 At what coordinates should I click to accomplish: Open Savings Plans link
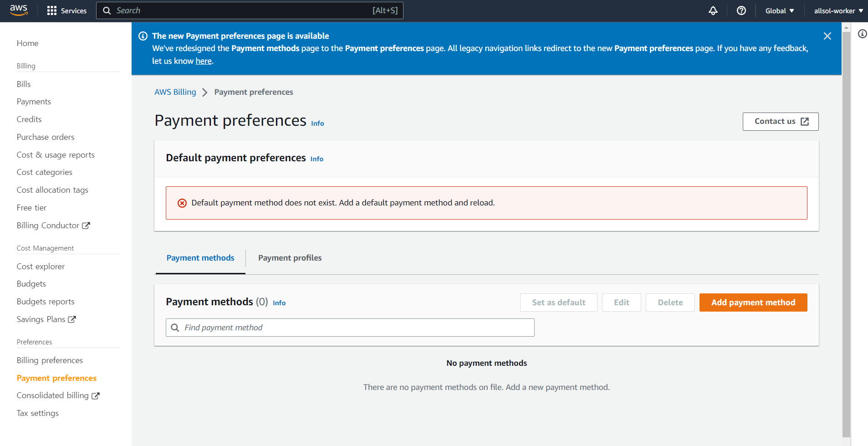click(41, 319)
